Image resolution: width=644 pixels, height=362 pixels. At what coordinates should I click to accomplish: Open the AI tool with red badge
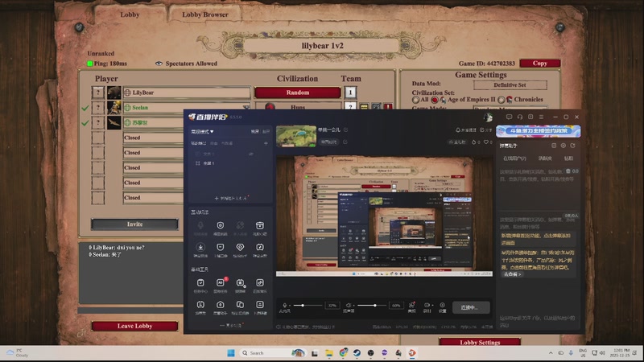click(221, 283)
